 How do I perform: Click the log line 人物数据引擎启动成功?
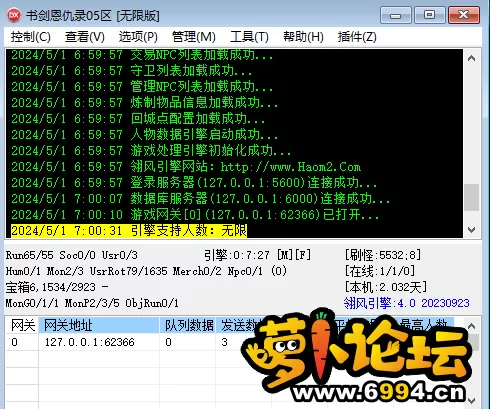pyautogui.click(x=144, y=135)
